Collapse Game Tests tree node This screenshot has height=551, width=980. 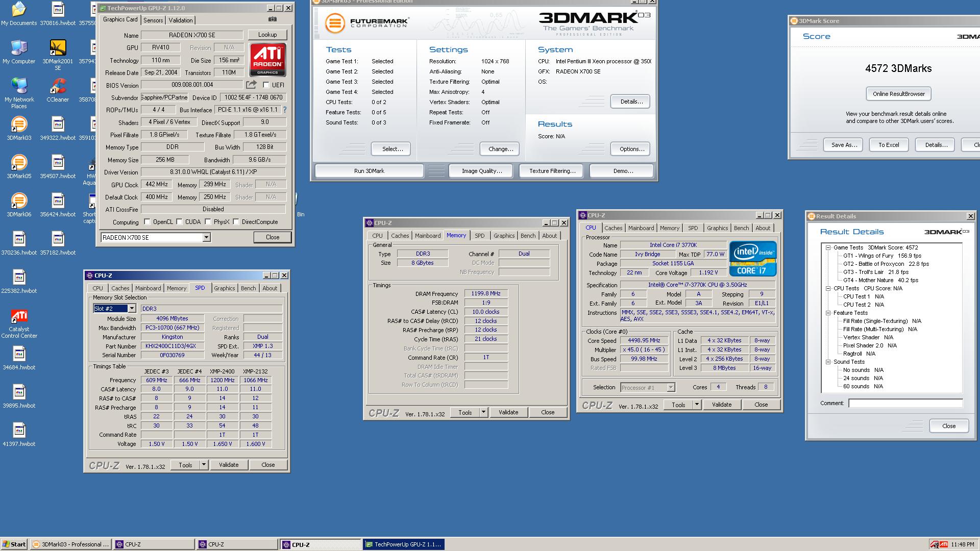coord(828,247)
